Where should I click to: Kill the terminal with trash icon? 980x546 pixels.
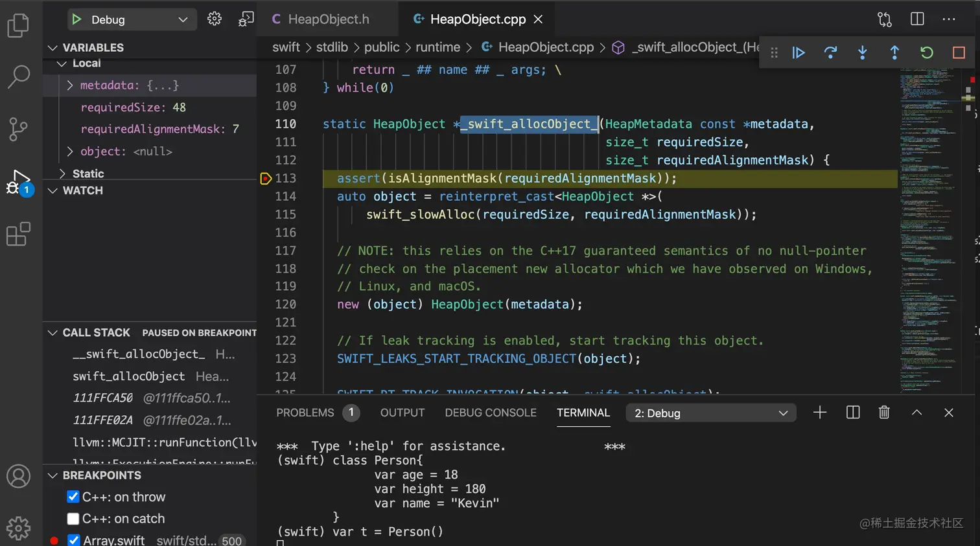pyautogui.click(x=884, y=413)
